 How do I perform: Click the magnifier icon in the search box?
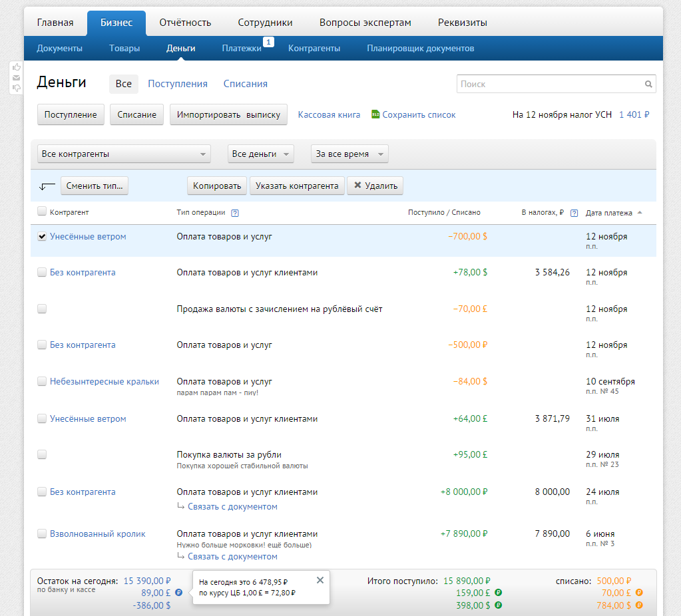648,84
